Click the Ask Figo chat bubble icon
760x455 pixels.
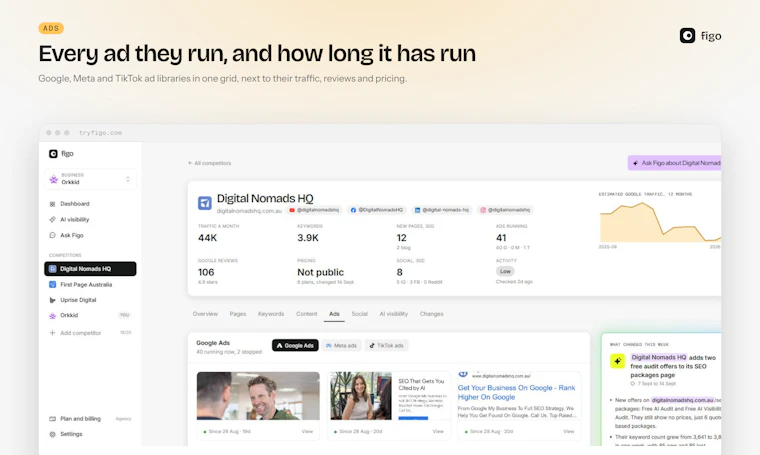pyautogui.click(x=52, y=235)
